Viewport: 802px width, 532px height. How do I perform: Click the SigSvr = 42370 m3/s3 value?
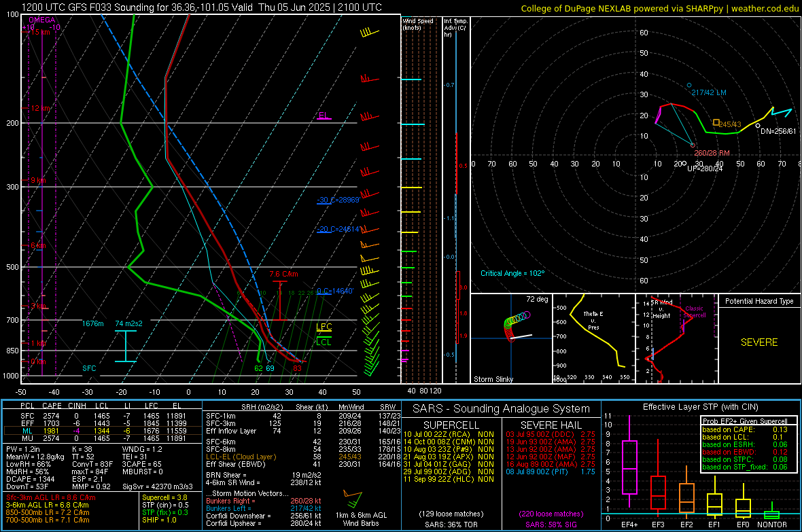coord(158,486)
